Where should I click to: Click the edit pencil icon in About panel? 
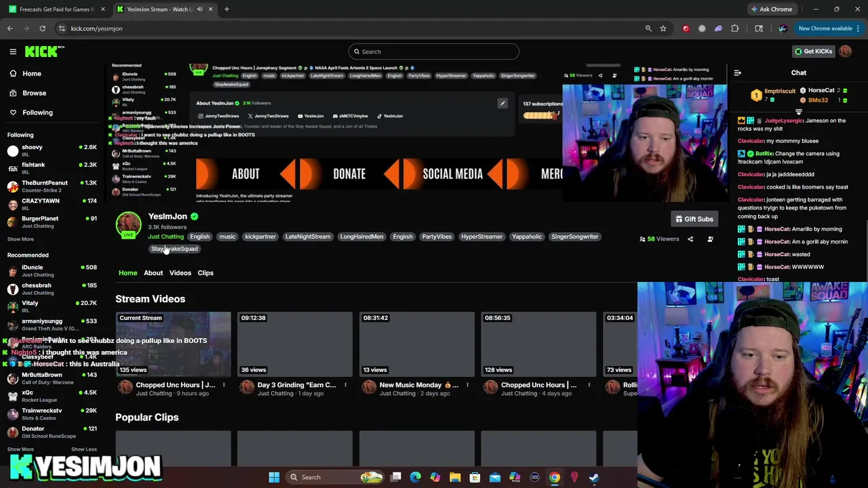(x=502, y=104)
